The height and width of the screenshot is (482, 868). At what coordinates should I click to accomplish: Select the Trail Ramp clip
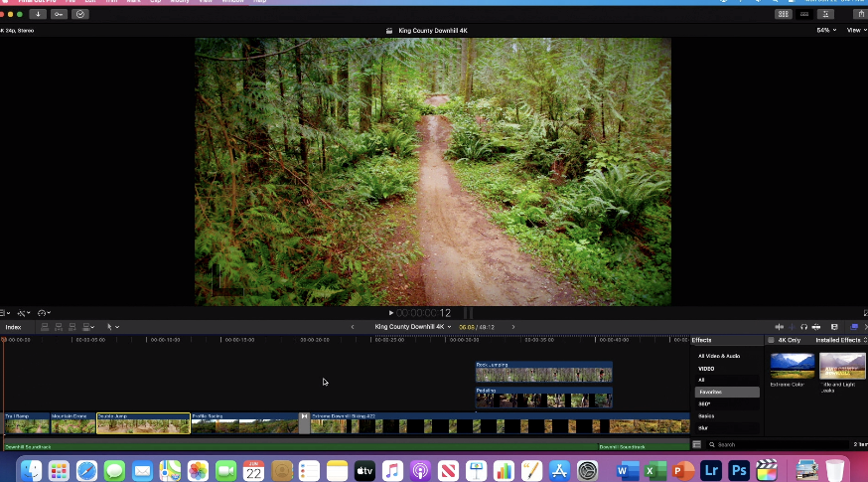[x=27, y=423]
